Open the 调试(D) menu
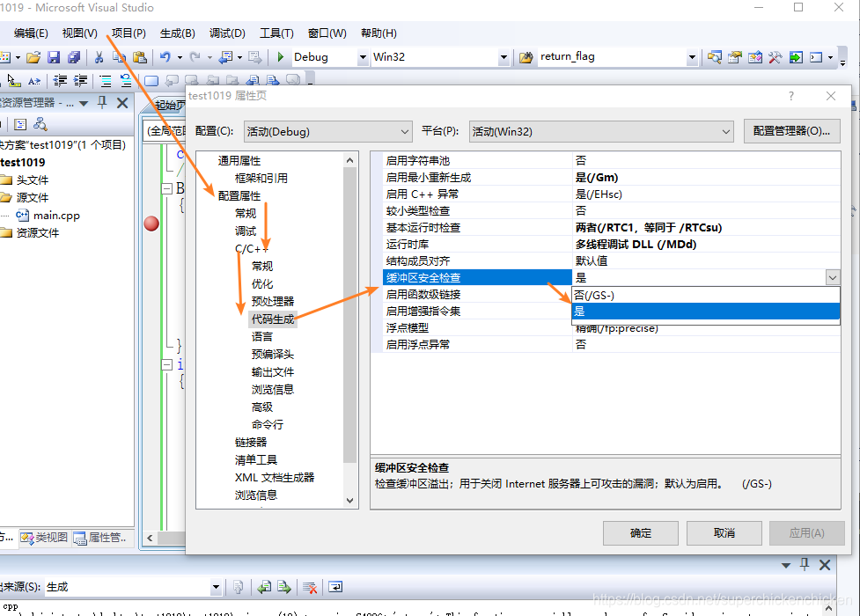The height and width of the screenshot is (616, 860). pos(227,33)
